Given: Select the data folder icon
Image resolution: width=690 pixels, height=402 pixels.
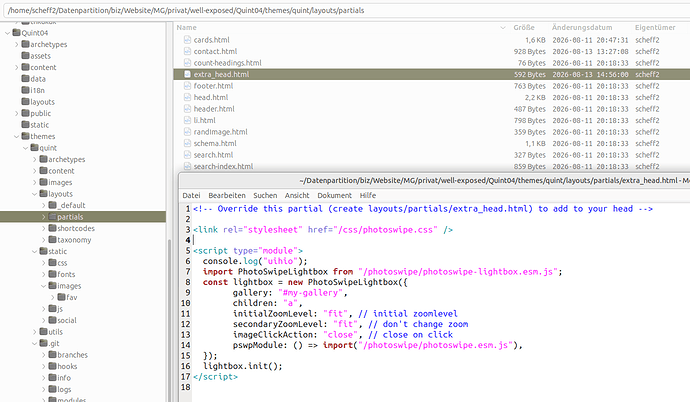Looking at the screenshot, I should (26, 79).
